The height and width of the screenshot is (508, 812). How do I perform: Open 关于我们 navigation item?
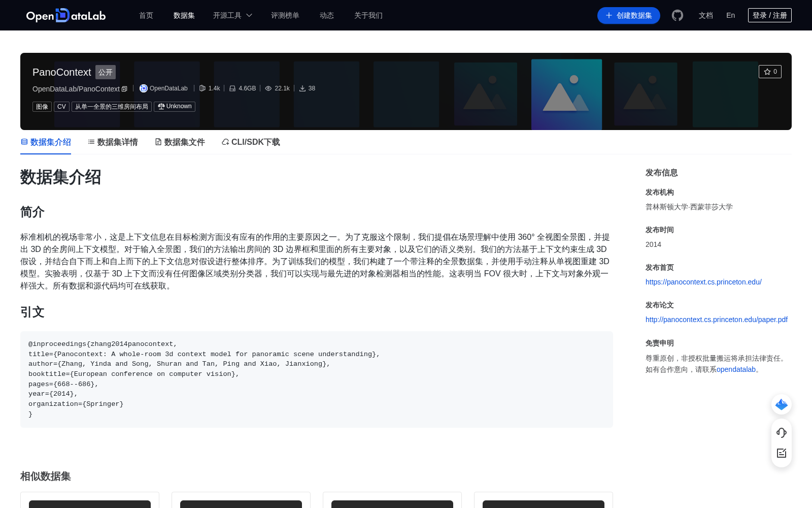[368, 15]
